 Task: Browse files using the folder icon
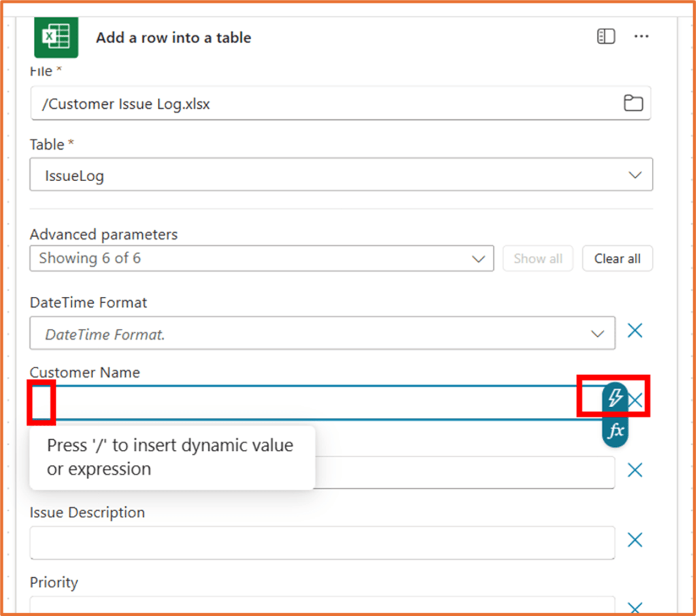[633, 103]
